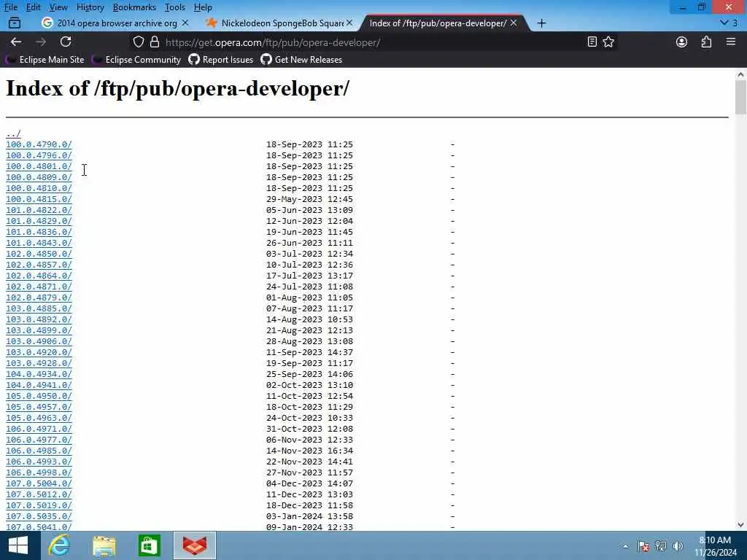Open folder 103.0.4885.0/
This screenshot has width=747, height=560.
pos(39,308)
